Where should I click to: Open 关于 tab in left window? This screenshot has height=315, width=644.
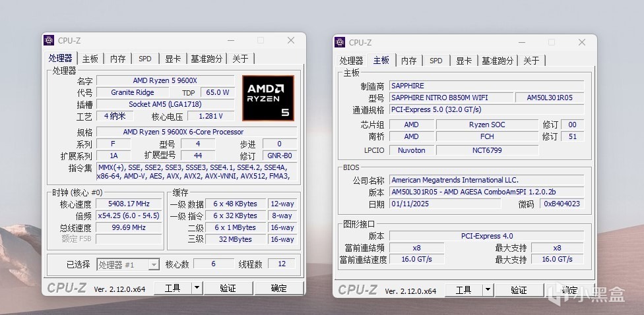click(x=240, y=59)
